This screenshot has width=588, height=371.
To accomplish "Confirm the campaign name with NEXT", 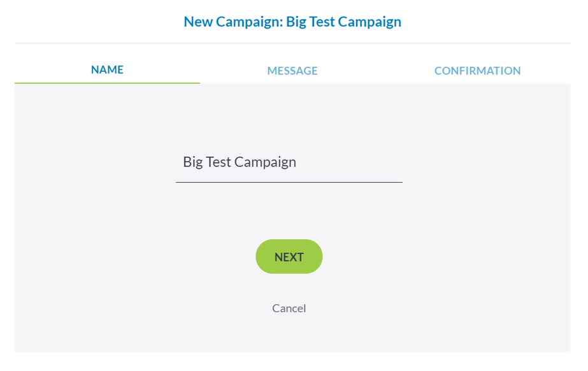I will point(289,256).
